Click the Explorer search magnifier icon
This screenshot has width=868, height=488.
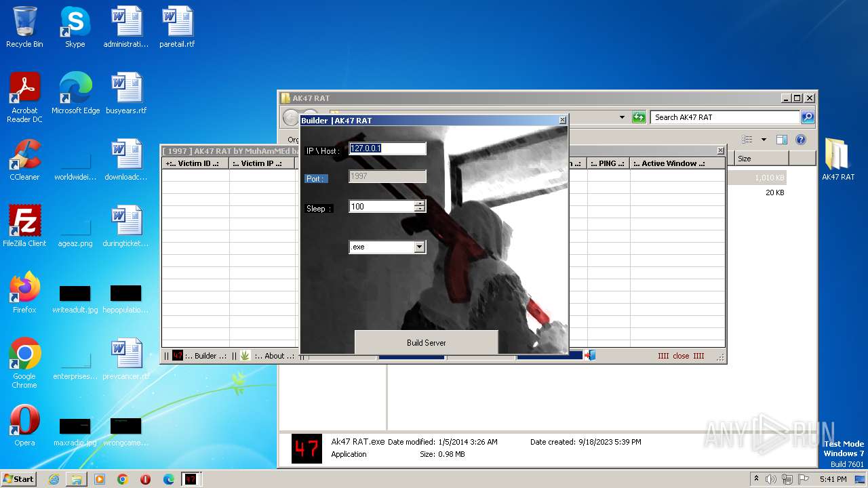pyautogui.click(x=808, y=117)
